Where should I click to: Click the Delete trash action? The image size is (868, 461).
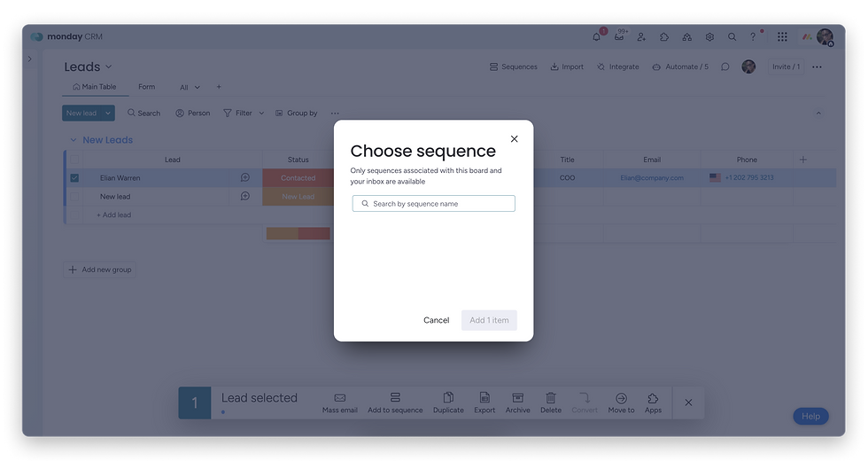click(551, 402)
